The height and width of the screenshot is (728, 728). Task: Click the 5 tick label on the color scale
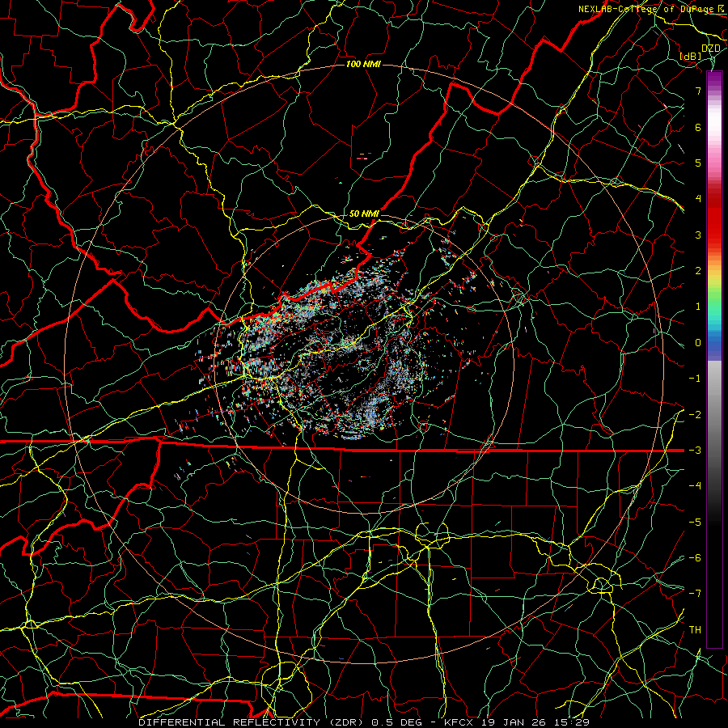click(698, 163)
